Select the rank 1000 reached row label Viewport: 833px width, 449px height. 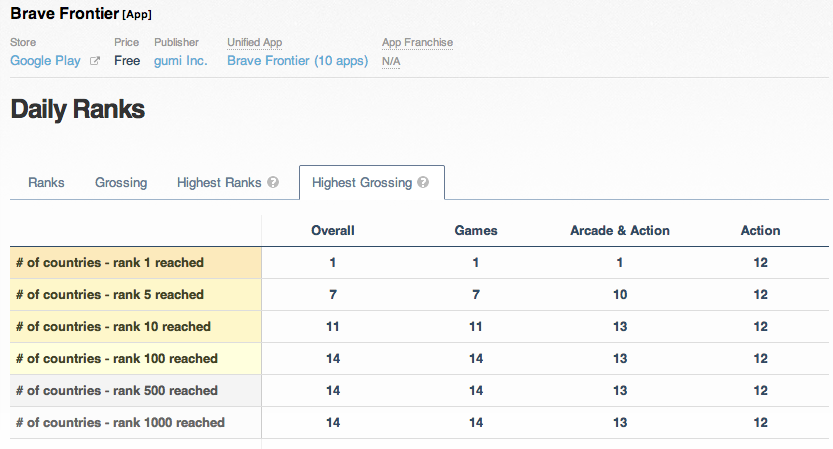coord(135,422)
